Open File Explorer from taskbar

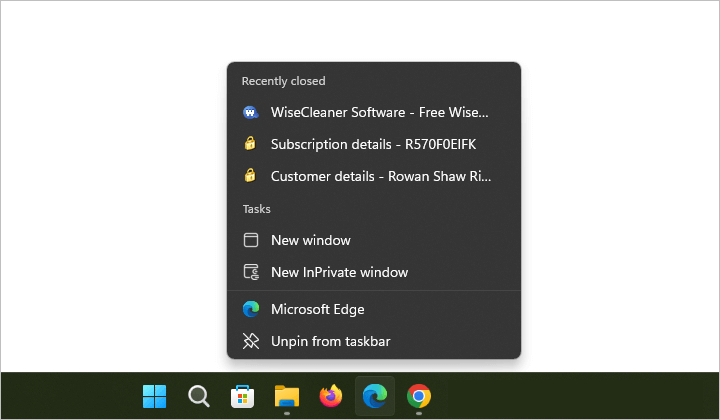[287, 396]
